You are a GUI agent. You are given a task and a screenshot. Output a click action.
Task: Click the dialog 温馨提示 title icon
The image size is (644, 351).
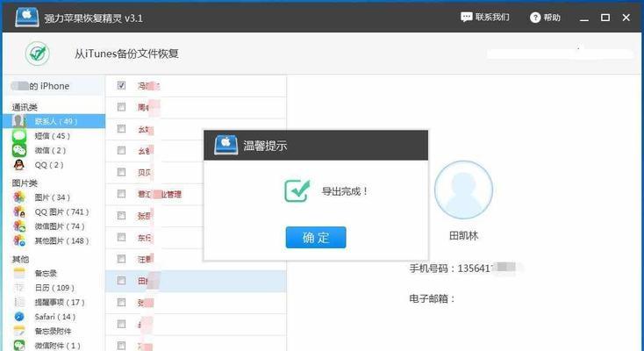tap(225, 145)
